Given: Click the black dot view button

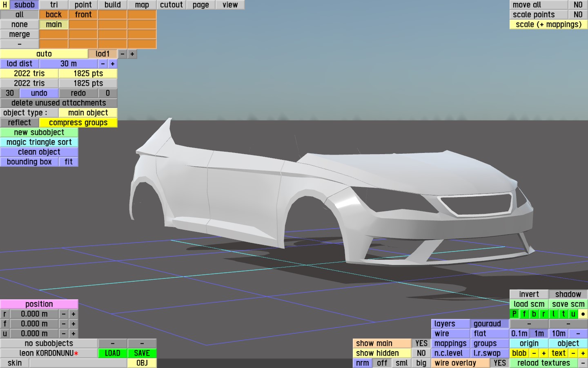Looking at the screenshot, I should click(583, 314).
